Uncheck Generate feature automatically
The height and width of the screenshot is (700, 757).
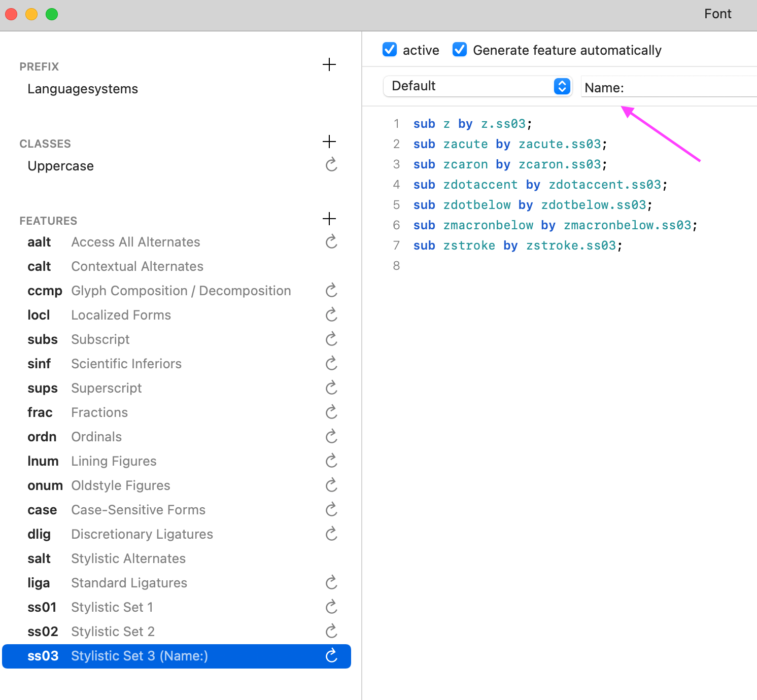(459, 49)
